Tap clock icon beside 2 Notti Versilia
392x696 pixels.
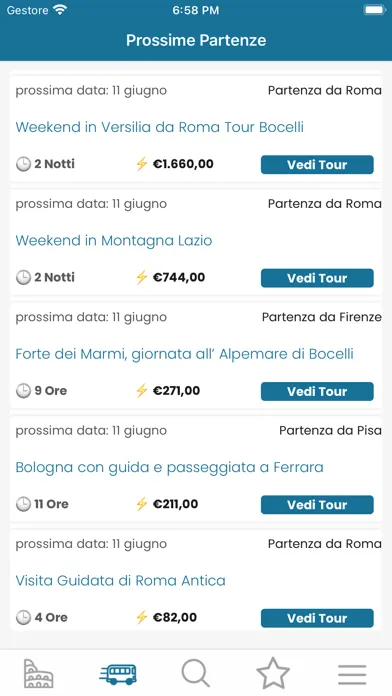click(x=23, y=164)
